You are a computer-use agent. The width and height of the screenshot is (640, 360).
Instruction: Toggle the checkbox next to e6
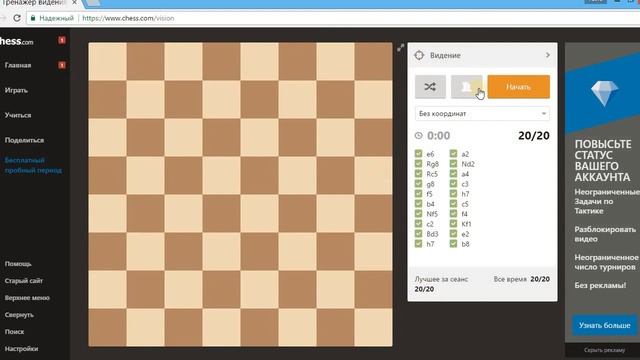[x=418, y=154]
